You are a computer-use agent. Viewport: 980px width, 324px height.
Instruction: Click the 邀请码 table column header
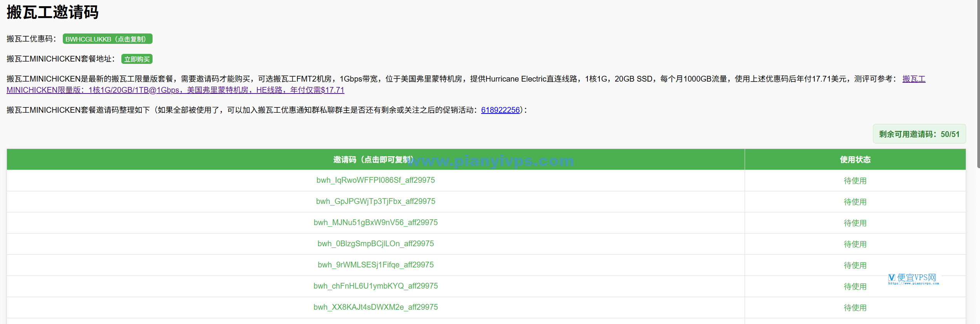pyautogui.click(x=376, y=159)
